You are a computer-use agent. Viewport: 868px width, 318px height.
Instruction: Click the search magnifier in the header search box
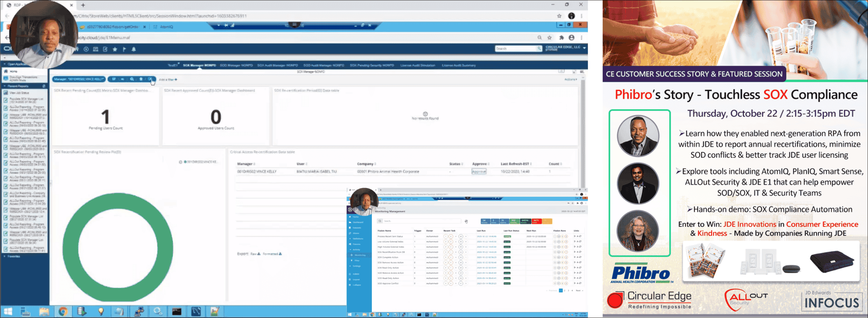click(x=539, y=49)
